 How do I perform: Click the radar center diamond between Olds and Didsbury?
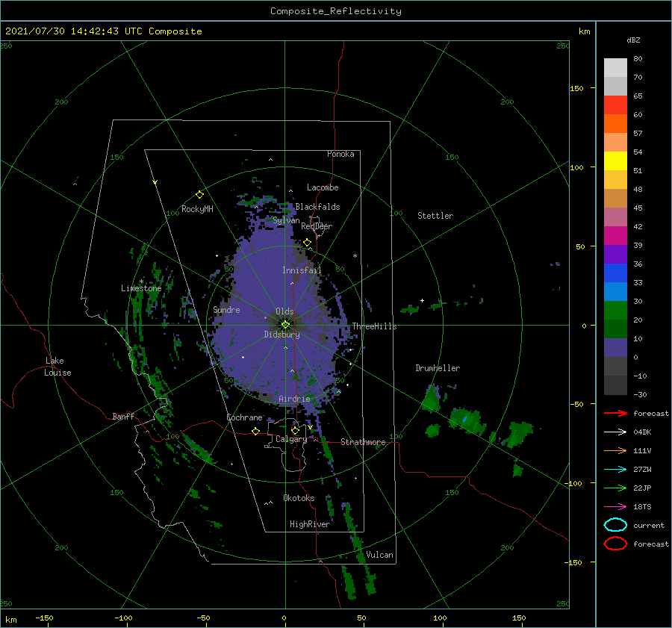[285, 325]
